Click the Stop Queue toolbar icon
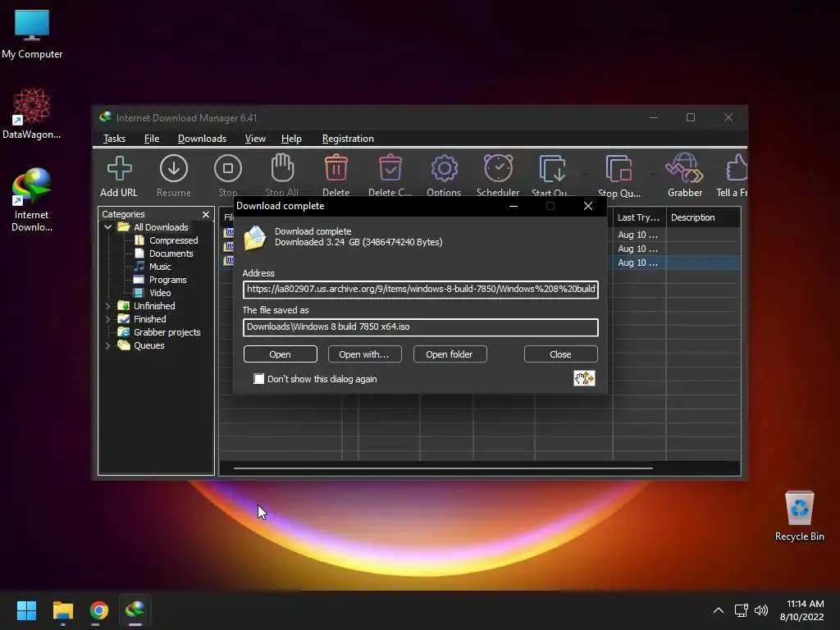This screenshot has height=630, width=840. tap(619, 176)
